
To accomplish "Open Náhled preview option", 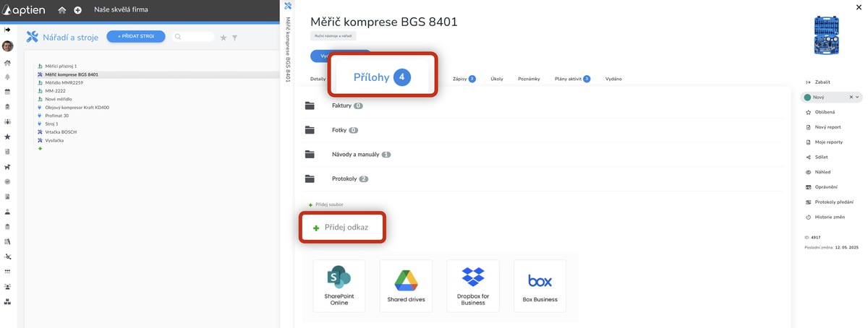I will 818,172.
